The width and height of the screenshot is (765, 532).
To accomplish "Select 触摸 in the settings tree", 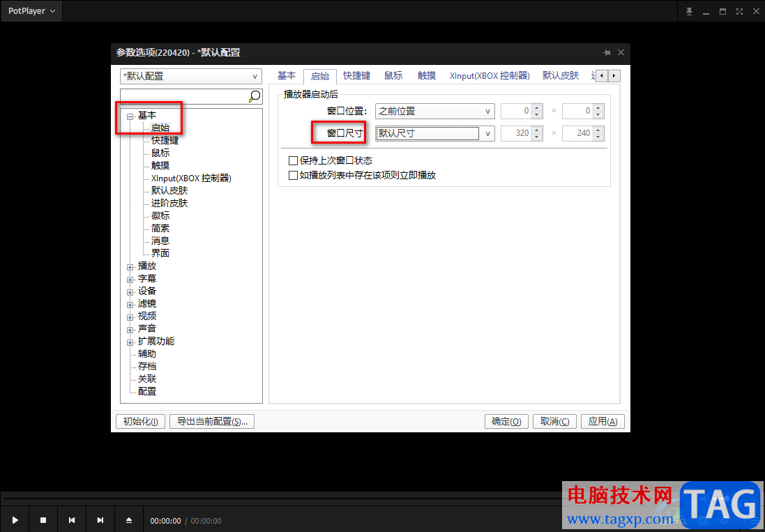I will [x=160, y=166].
